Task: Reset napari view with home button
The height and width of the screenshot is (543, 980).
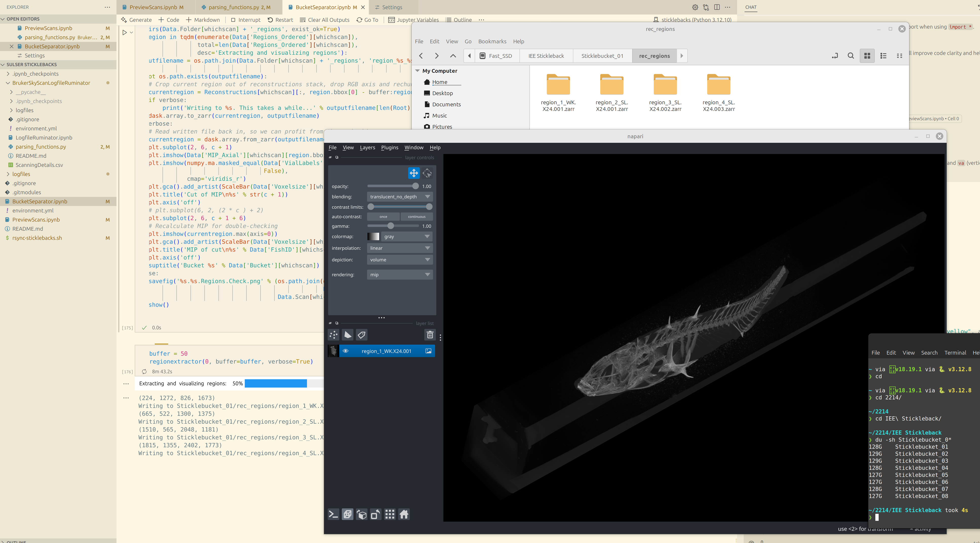Action: click(x=404, y=514)
